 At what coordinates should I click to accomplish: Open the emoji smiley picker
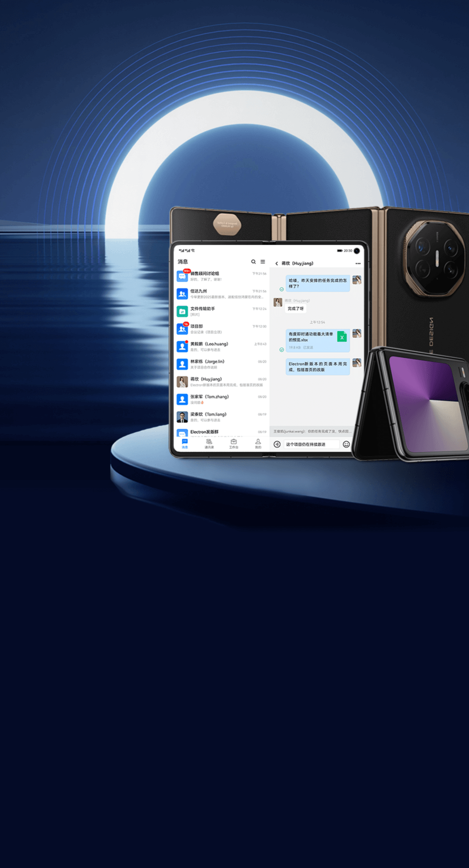[346, 444]
